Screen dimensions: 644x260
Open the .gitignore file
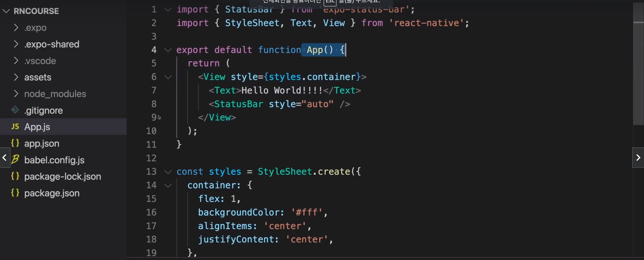click(43, 111)
